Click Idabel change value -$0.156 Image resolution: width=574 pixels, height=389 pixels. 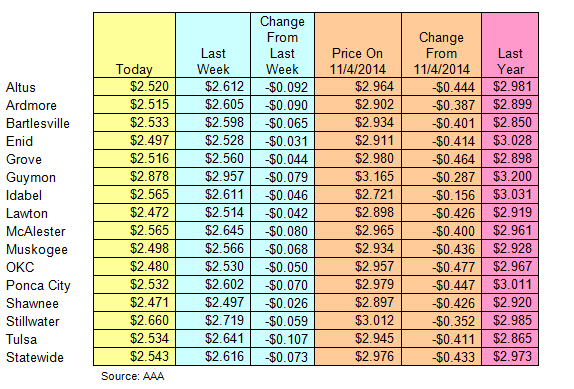(x=453, y=195)
